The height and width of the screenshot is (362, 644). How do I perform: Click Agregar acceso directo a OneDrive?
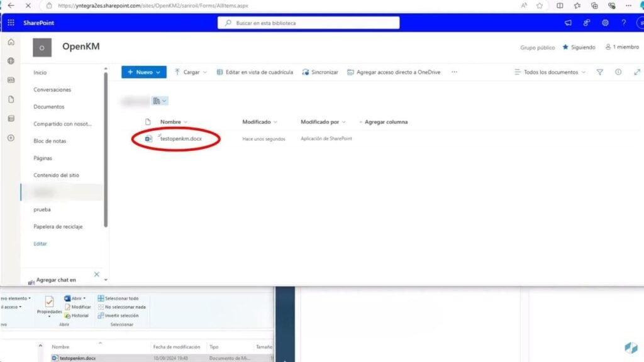point(394,72)
